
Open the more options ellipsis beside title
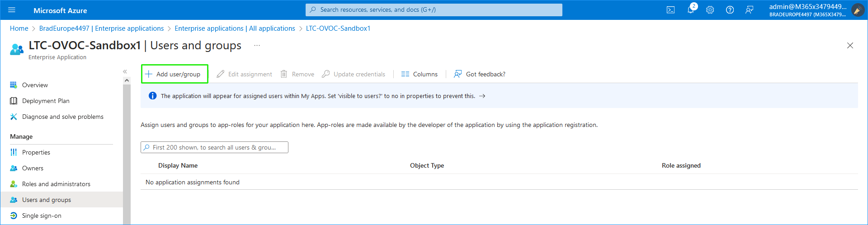257,46
